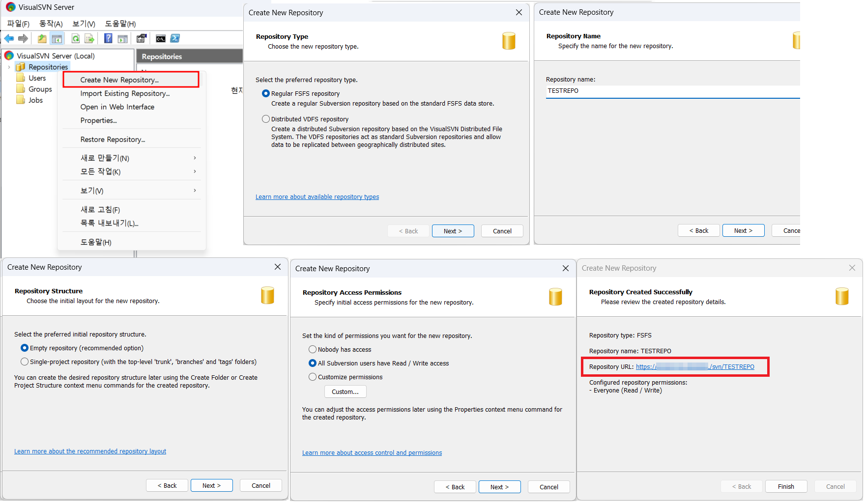Open Learn more about the recommended repository layout link
The width and height of the screenshot is (864, 504).
pos(90,451)
